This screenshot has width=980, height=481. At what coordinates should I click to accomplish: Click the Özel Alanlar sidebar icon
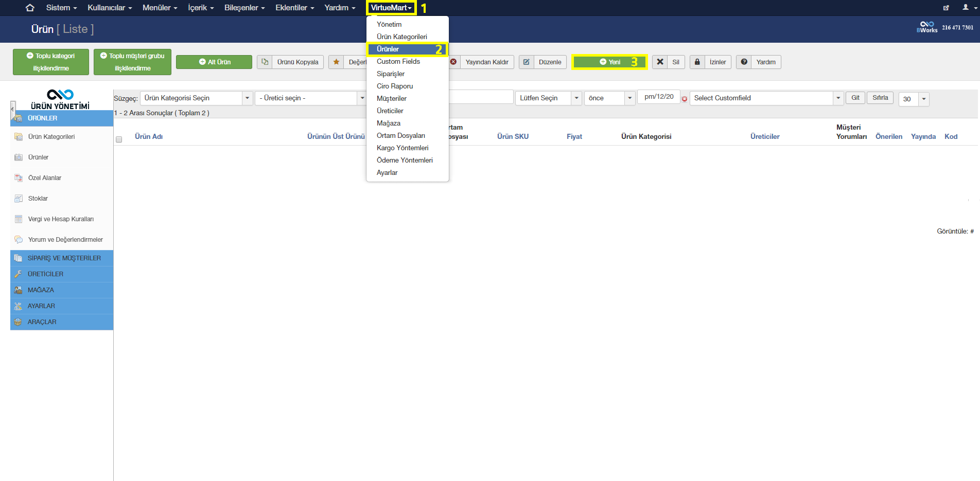click(x=19, y=177)
